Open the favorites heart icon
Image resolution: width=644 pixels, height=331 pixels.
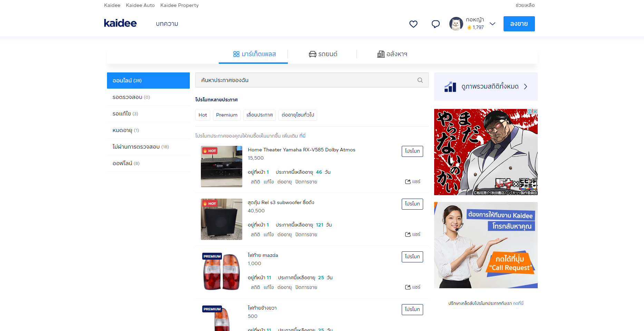point(413,24)
